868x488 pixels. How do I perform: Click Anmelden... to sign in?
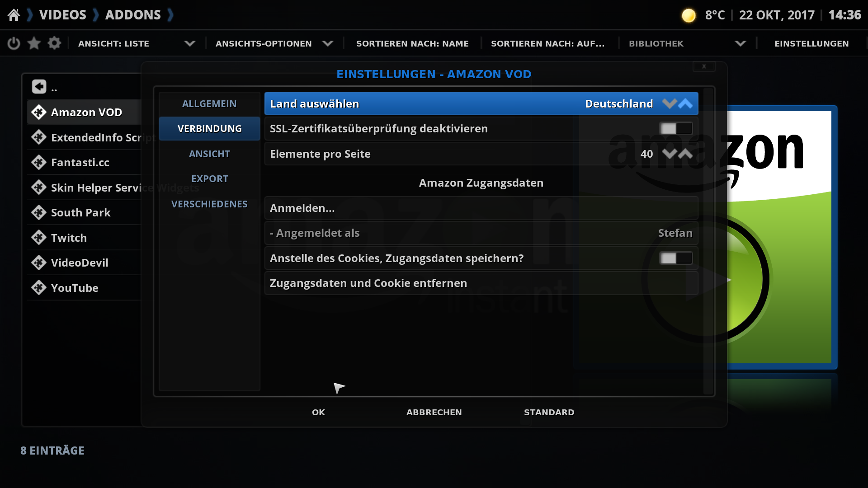481,208
